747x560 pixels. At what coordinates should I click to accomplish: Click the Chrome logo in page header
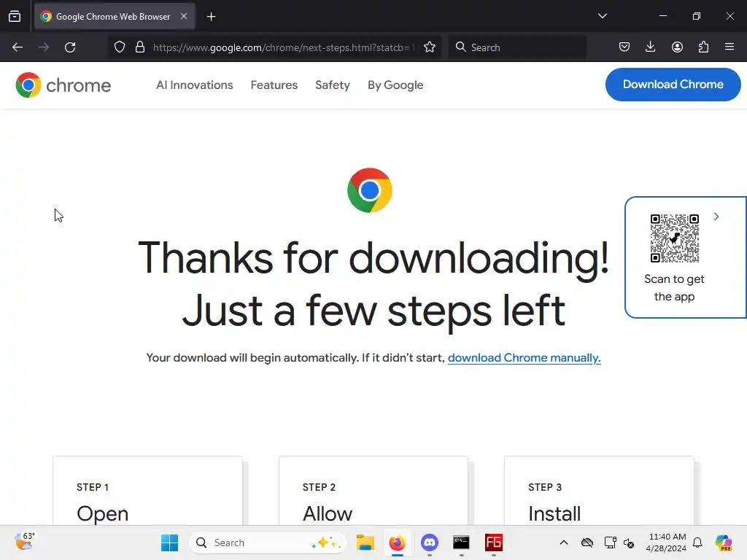tap(63, 85)
